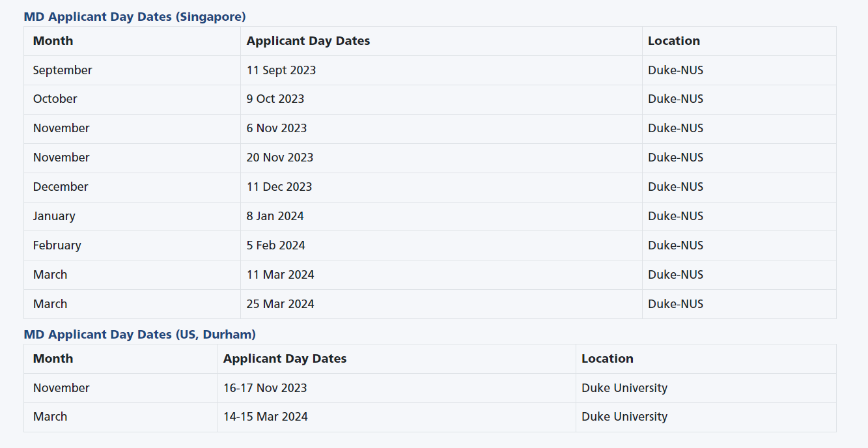Image resolution: width=868 pixels, height=448 pixels.
Task: Click 'November' in the 6 Nov 2023 row
Action: (61, 128)
